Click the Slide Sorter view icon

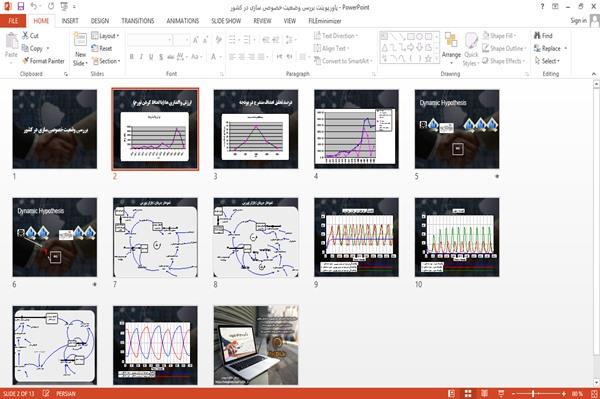click(468, 393)
